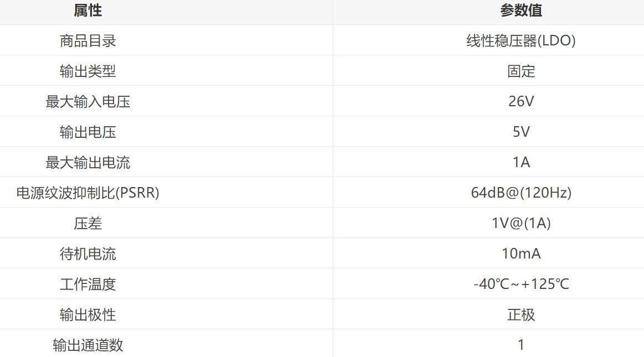Click the 工作温度 label
644x357 pixels.
(87, 284)
